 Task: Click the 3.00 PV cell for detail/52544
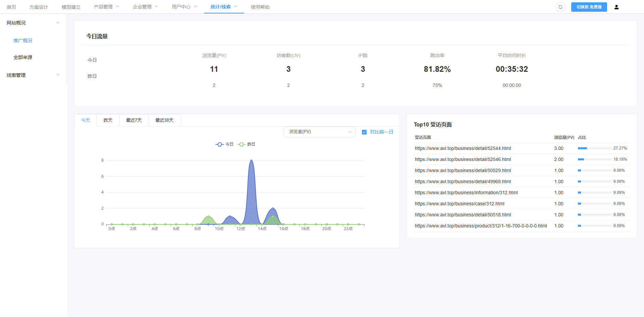[x=559, y=148]
